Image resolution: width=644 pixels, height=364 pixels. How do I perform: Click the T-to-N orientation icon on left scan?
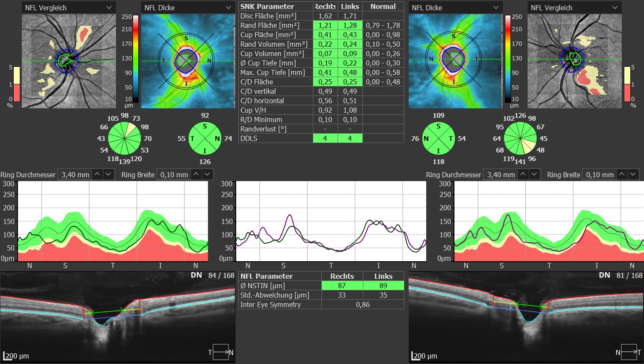(221, 352)
